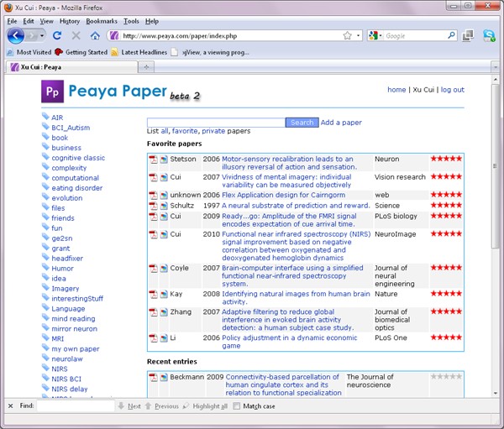504x429 pixels.
Task: Enable the Match case checkbox
Action: pyautogui.click(x=237, y=406)
